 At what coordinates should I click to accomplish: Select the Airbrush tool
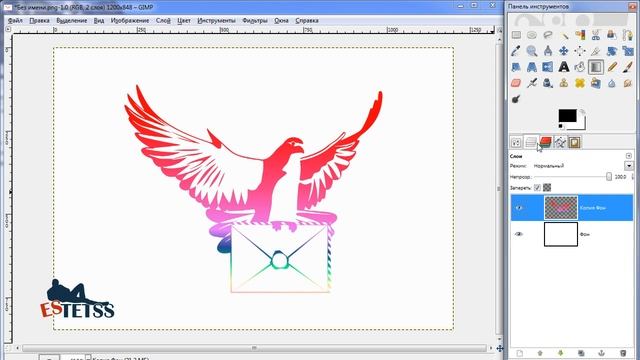[531, 83]
